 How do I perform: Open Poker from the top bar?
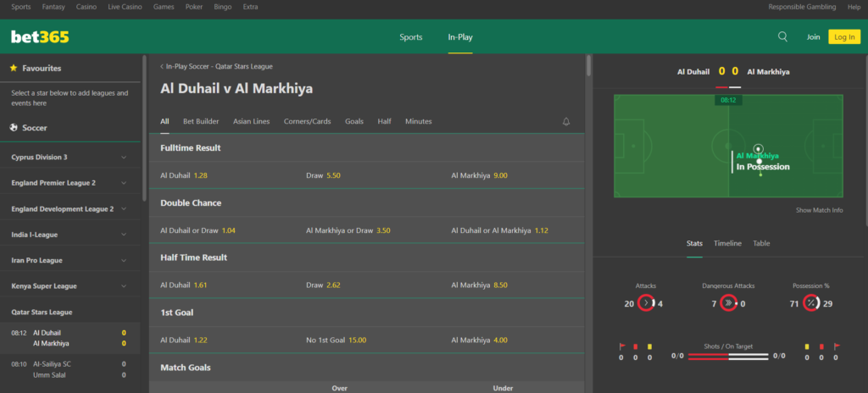click(x=194, y=7)
